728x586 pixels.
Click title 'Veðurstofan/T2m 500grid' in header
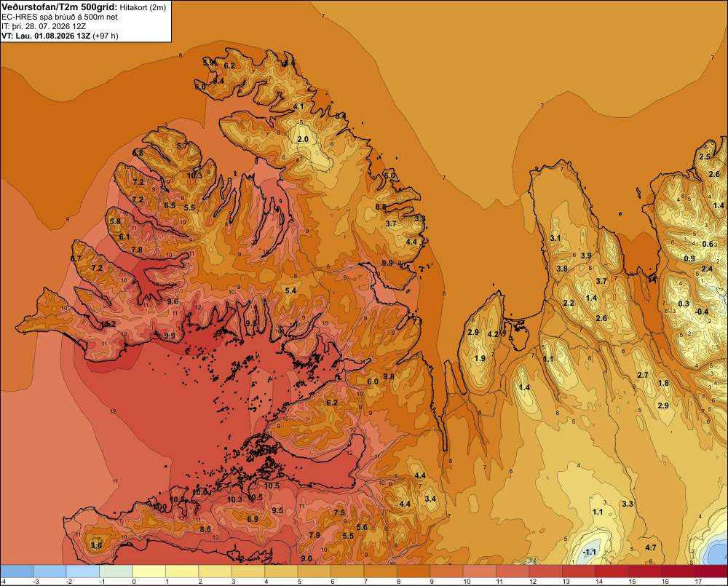pos(60,7)
